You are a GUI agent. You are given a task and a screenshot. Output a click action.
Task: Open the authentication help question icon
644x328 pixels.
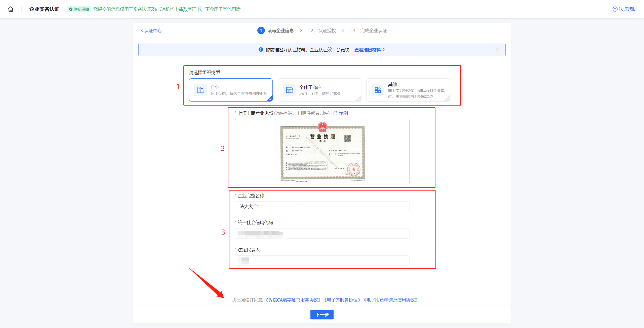click(x=615, y=9)
